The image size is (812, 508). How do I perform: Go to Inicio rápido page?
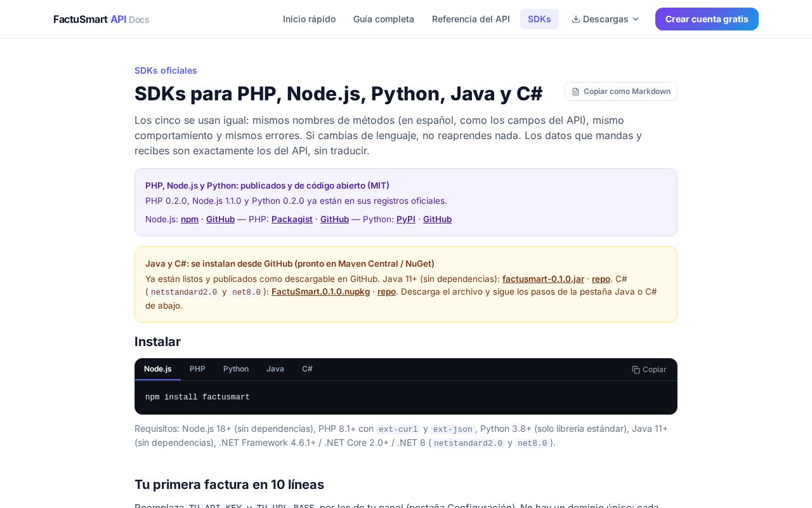pos(309,19)
